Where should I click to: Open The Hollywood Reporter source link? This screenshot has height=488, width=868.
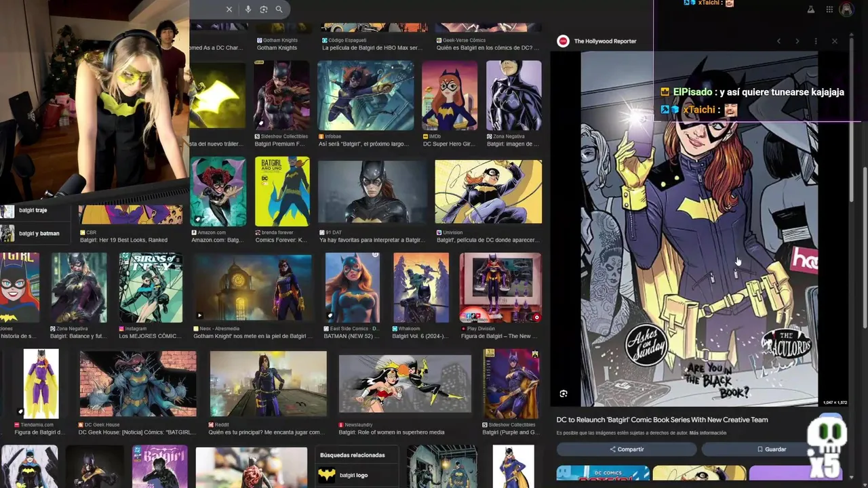605,41
